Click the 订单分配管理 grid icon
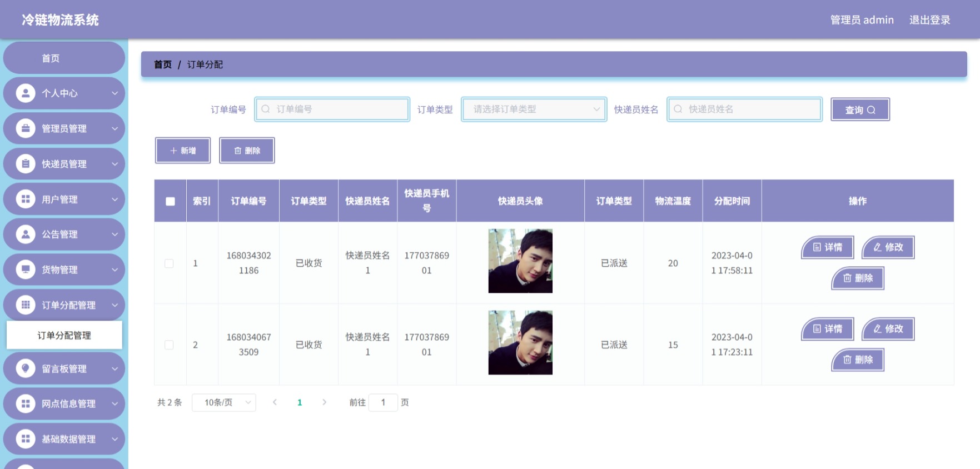The image size is (980, 469). tap(26, 305)
